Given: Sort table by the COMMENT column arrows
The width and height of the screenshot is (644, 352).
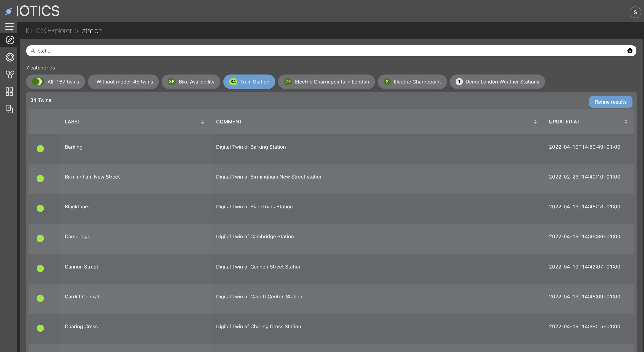Looking at the screenshot, I should pos(535,122).
